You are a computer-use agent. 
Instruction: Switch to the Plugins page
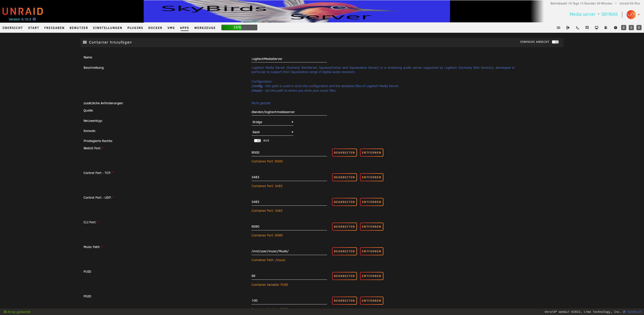pyautogui.click(x=135, y=28)
